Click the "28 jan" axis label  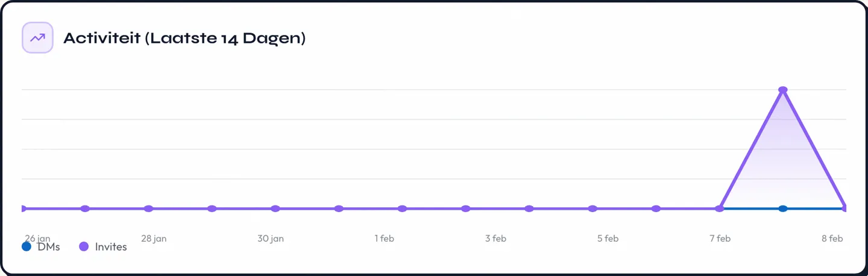tap(154, 239)
